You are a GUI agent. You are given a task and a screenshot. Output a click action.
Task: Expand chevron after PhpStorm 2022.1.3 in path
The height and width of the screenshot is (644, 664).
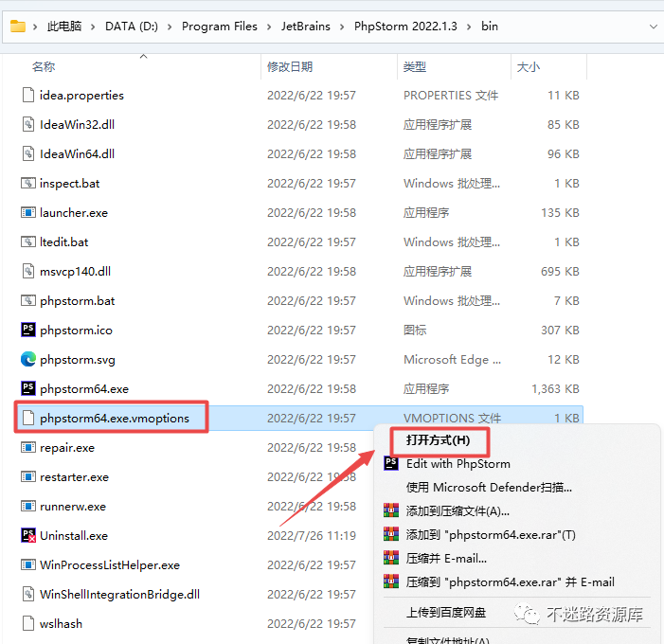469,27
